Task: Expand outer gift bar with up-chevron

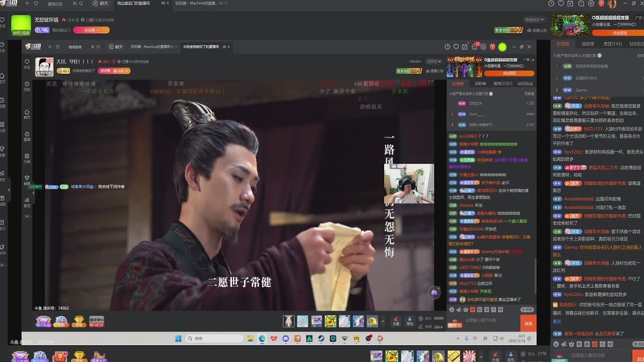Action: pos(481,356)
